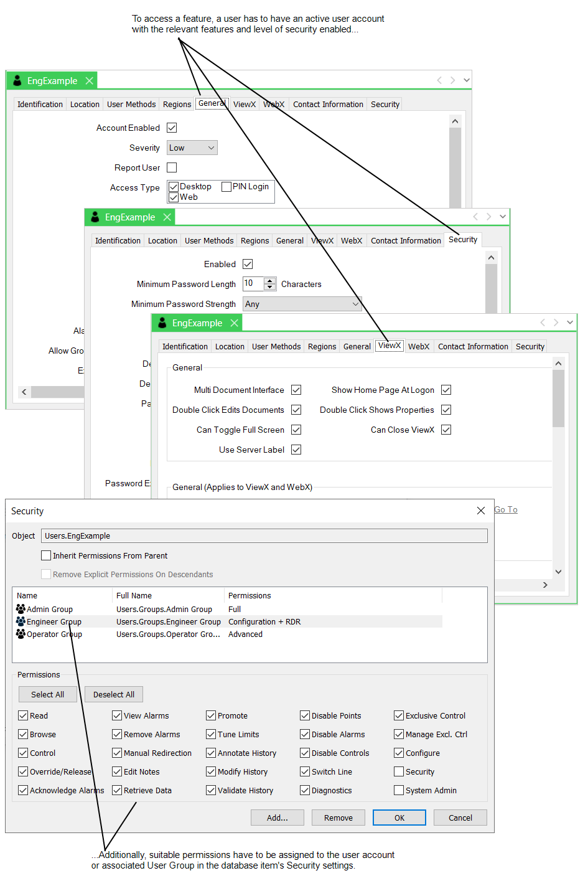Open the Severity dropdown set to Low
This screenshot has width=588, height=891.
pyautogui.click(x=192, y=148)
